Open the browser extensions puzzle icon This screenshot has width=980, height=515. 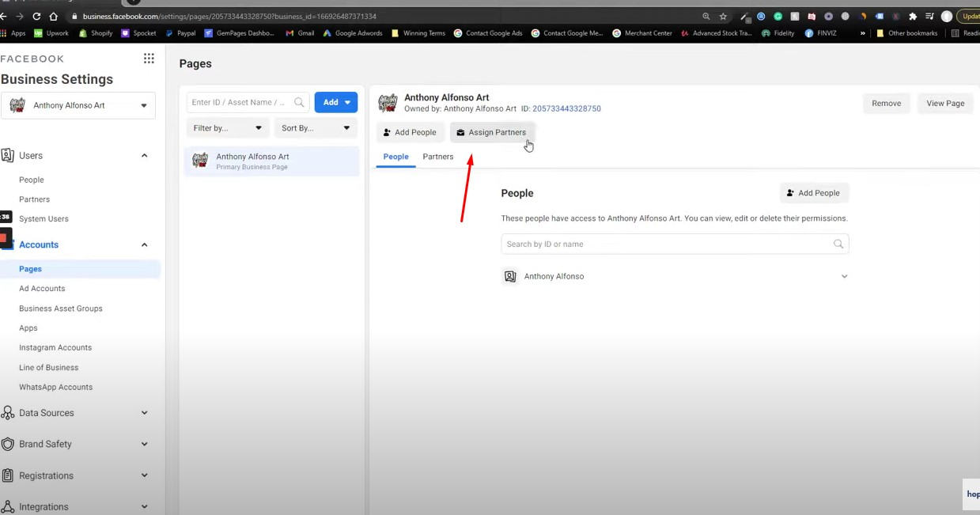[913, 16]
